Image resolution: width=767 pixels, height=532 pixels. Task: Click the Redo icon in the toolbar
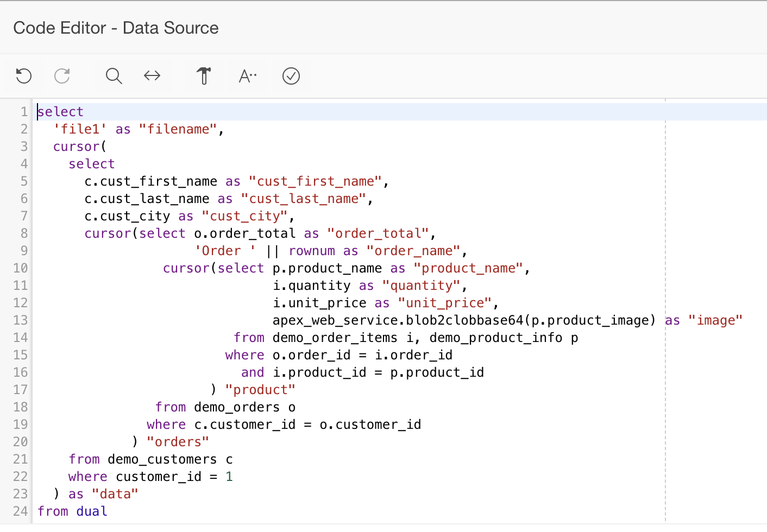click(x=62, y=76)
